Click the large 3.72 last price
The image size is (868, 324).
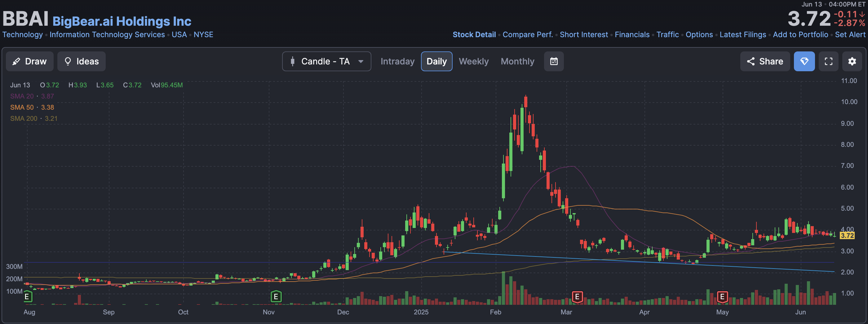[809, 19]
